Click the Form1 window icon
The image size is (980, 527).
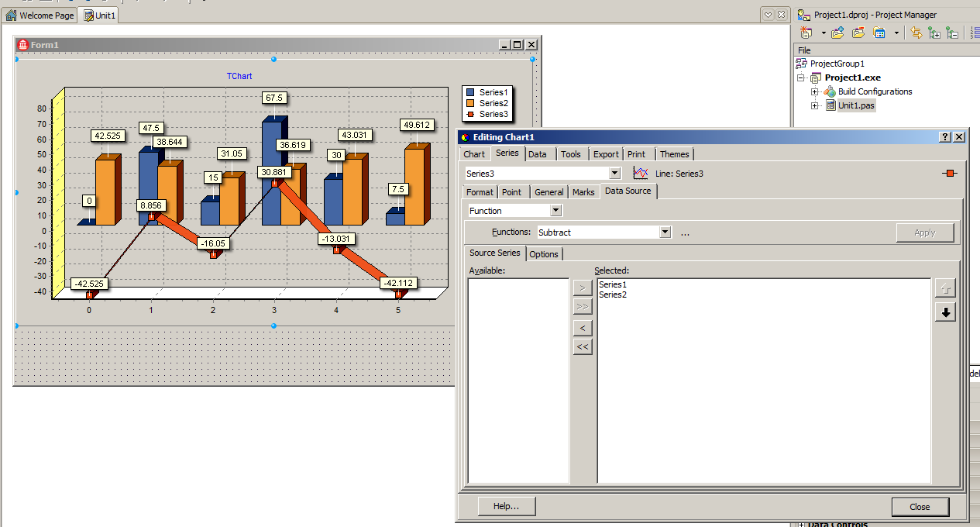pos(22,45)
